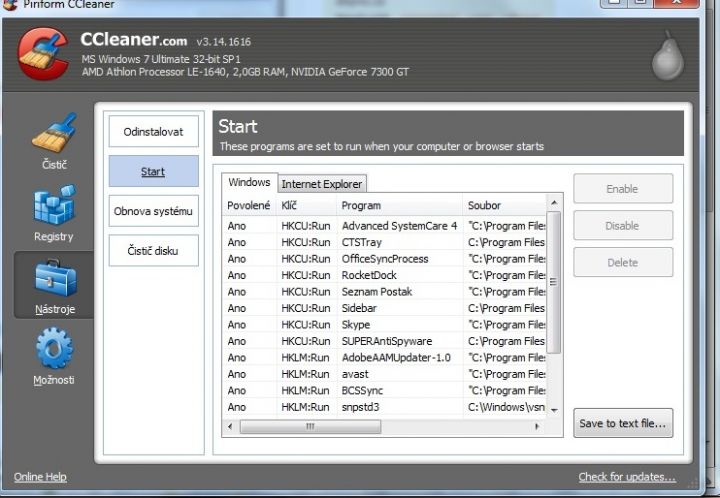Click the horizontal scrollbar left arrow
The image size is (720, 498).
coord(230,426)
